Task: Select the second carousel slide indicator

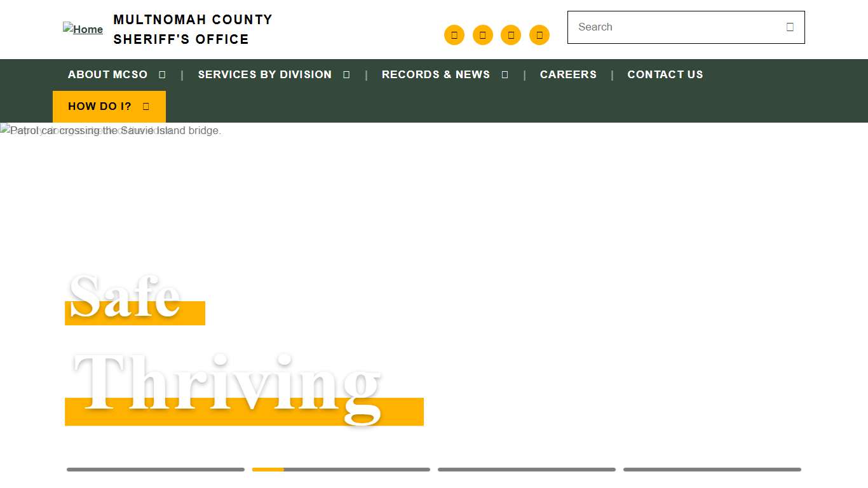Action: pos(341,470)
